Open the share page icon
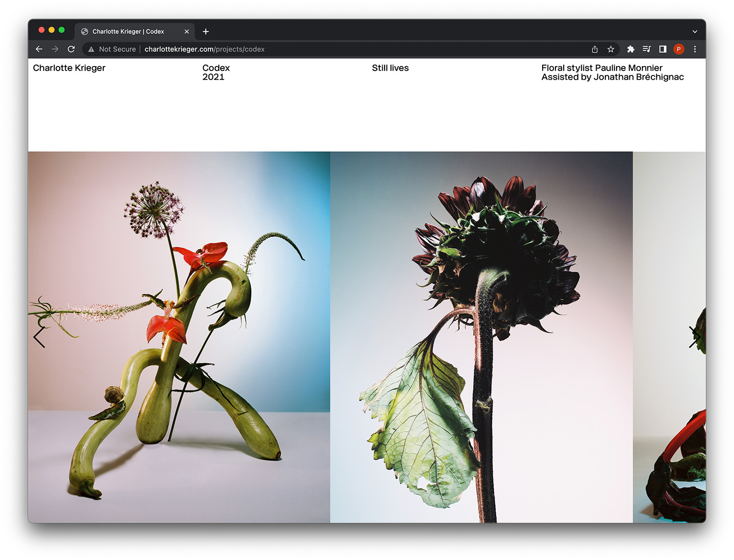 click(x=595, y=49)
